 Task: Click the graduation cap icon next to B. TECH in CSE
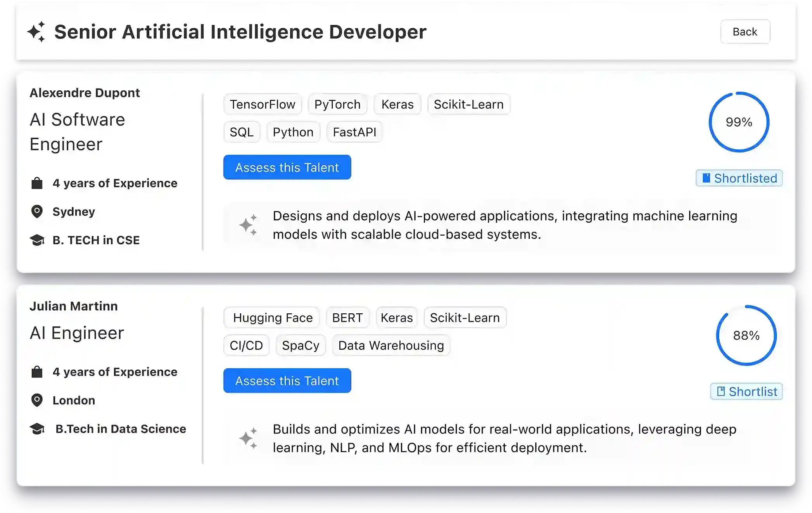click(x=37, y=240)
